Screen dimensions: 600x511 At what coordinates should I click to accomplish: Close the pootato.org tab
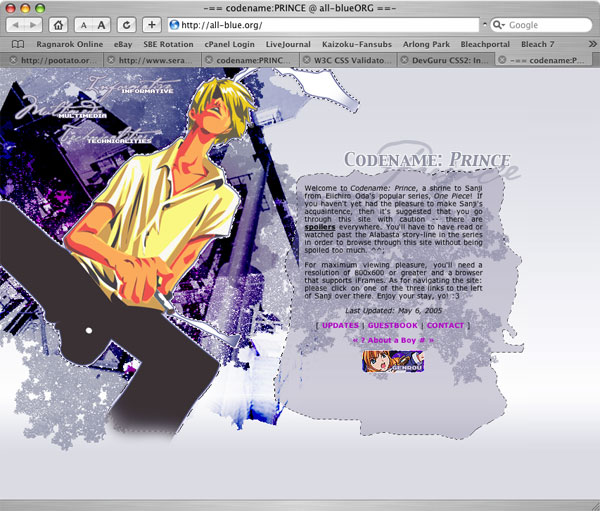point(12,61)
